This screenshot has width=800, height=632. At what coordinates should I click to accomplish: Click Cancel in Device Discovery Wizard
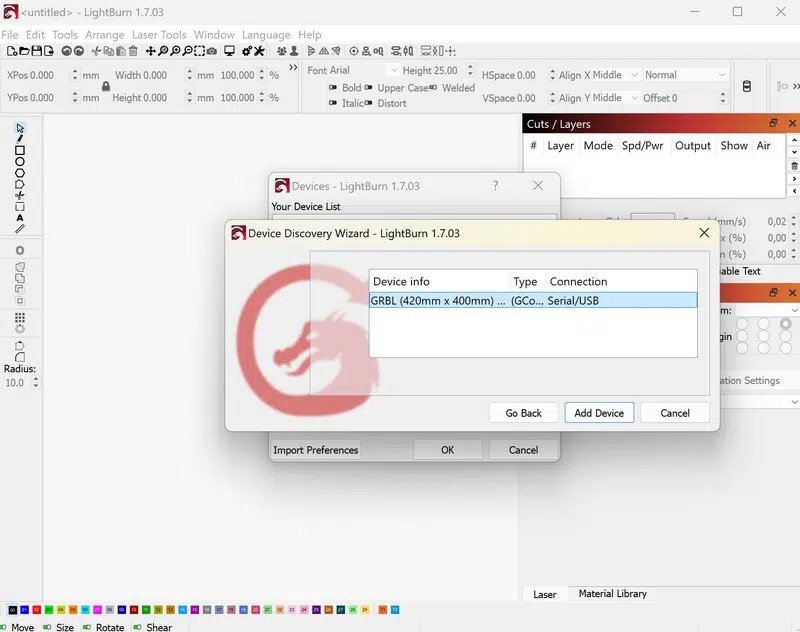pyautogui.click(x=675, y=413)
